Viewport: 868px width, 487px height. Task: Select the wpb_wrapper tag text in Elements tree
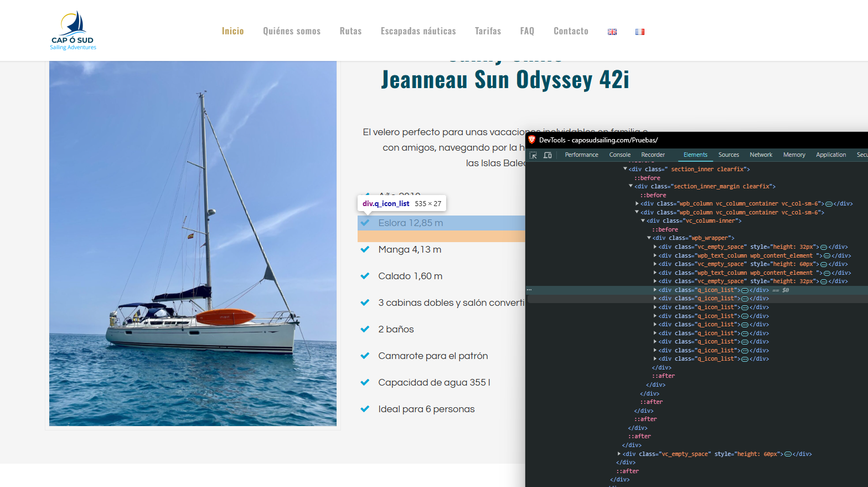(694, 238)
